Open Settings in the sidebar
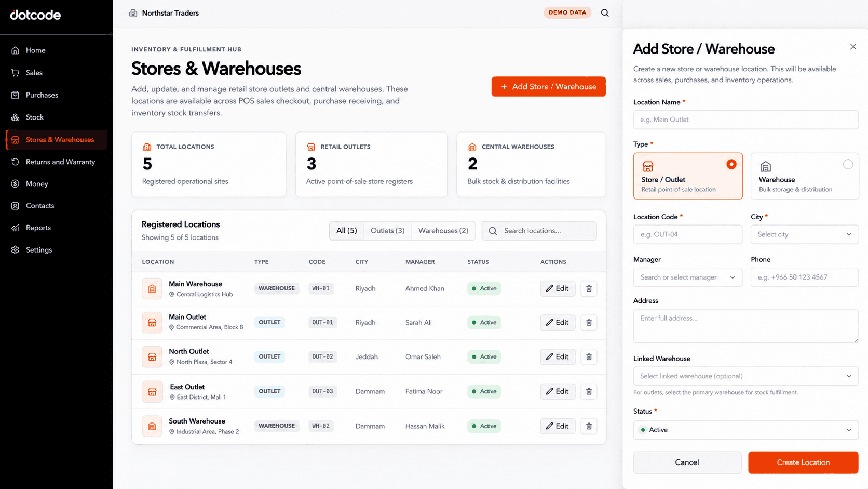Viewport: 868px width, 489px height. (57, 250)
